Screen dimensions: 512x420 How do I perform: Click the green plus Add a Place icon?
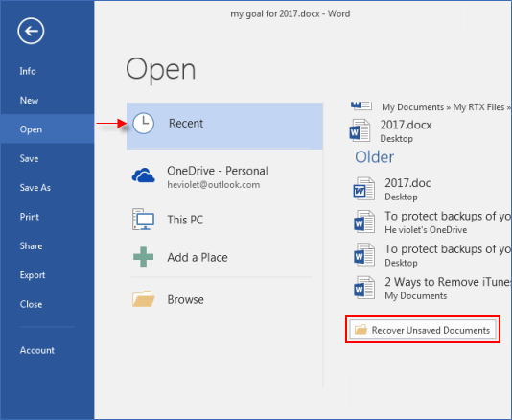(x=144, y=257)
